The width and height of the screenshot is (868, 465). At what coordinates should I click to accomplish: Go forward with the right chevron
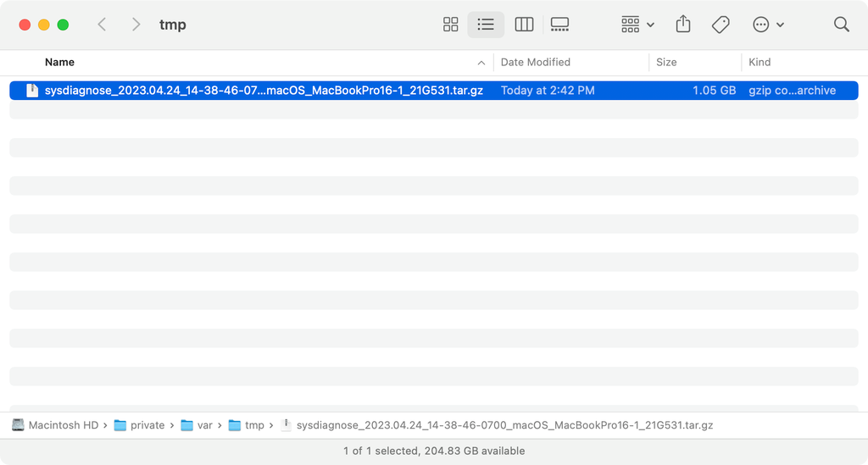(x=136, y=25)
